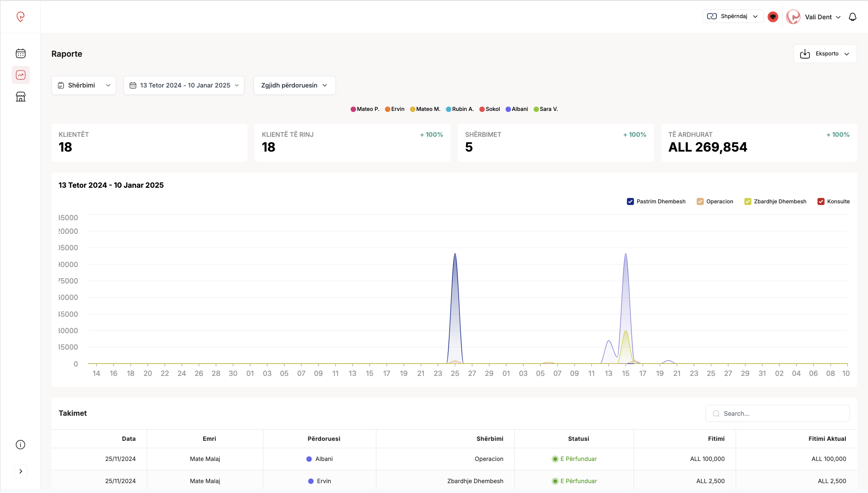Viewport: 868px width, 493px height.
Task: Open the calendar view from the sidebar
Action: click(x=21, y=53)
